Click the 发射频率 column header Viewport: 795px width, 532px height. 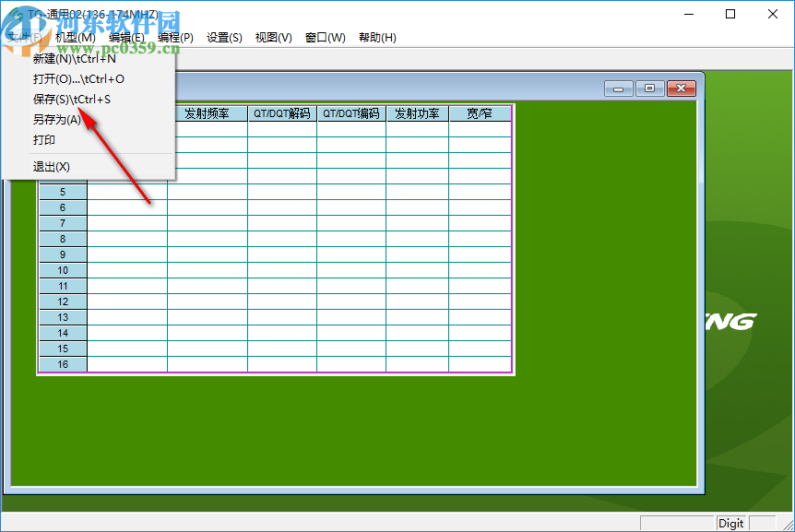click(207, 113)
